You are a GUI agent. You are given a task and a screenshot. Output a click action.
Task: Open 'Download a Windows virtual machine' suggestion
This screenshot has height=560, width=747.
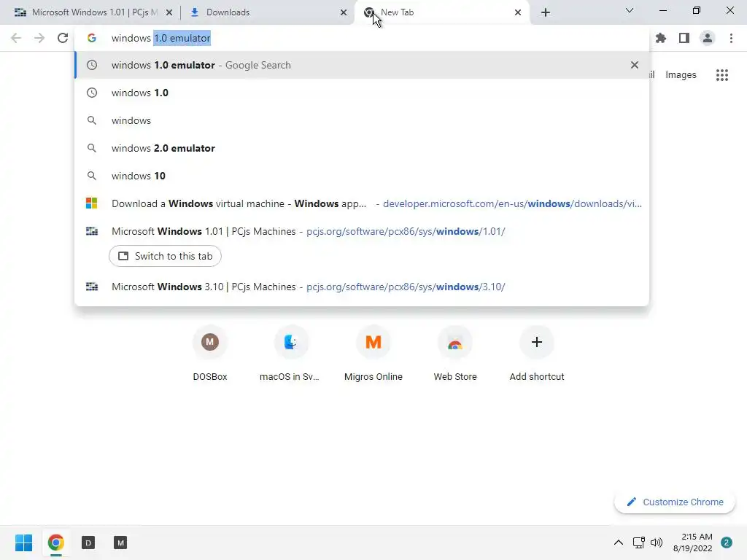[362, 203]
